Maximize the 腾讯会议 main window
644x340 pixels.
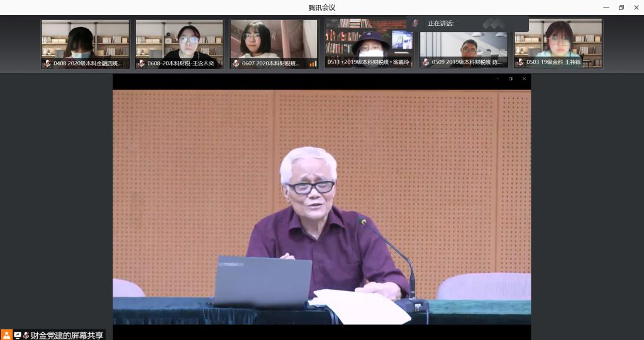click(621, 8)
